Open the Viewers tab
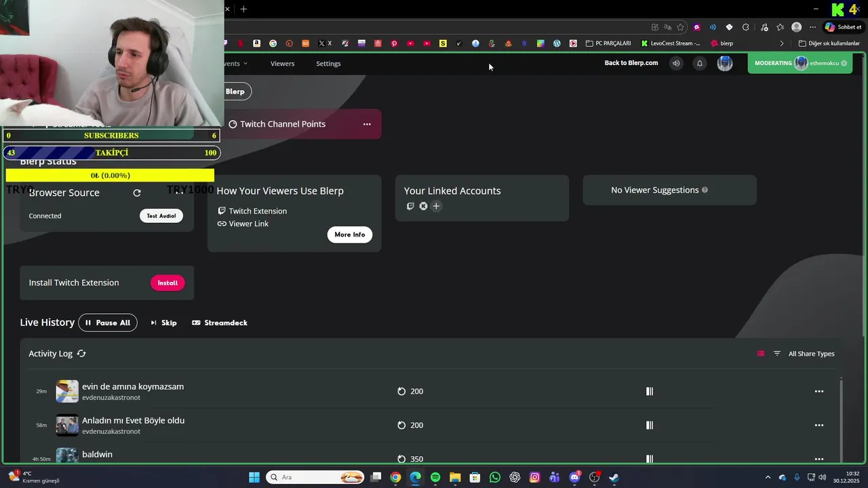Screen dimensions: 868x488 tap(282, 64)
